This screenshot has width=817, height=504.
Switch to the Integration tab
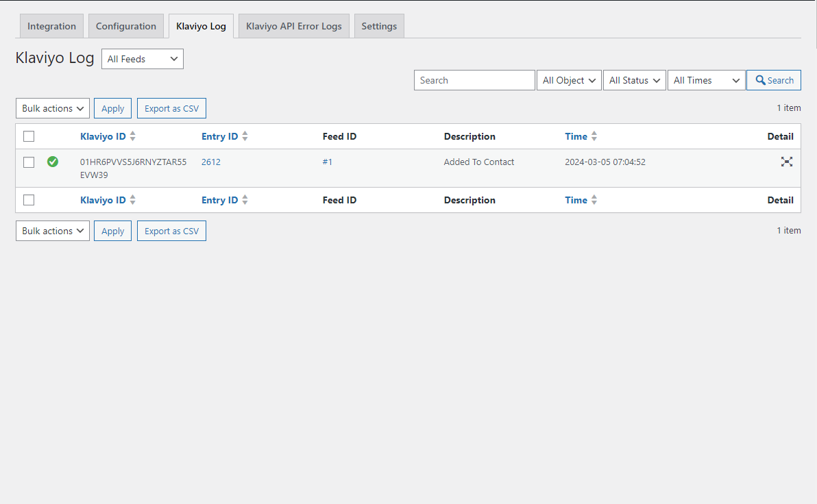point(51,26)
